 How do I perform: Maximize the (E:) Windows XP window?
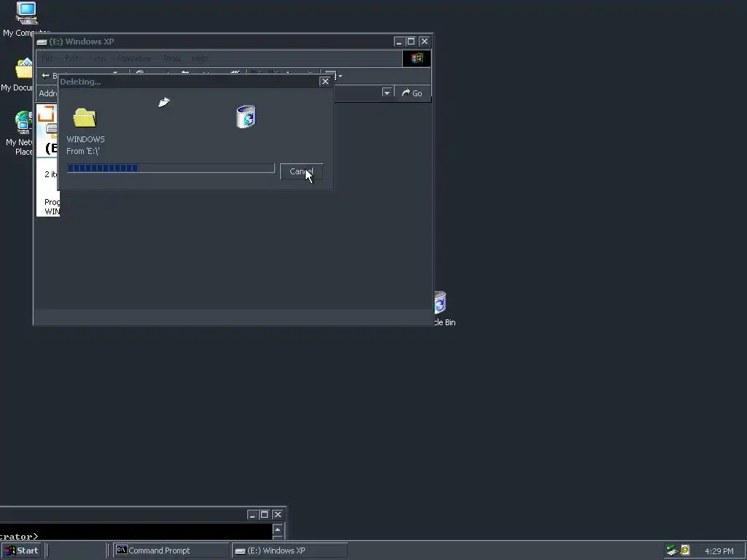411,42
